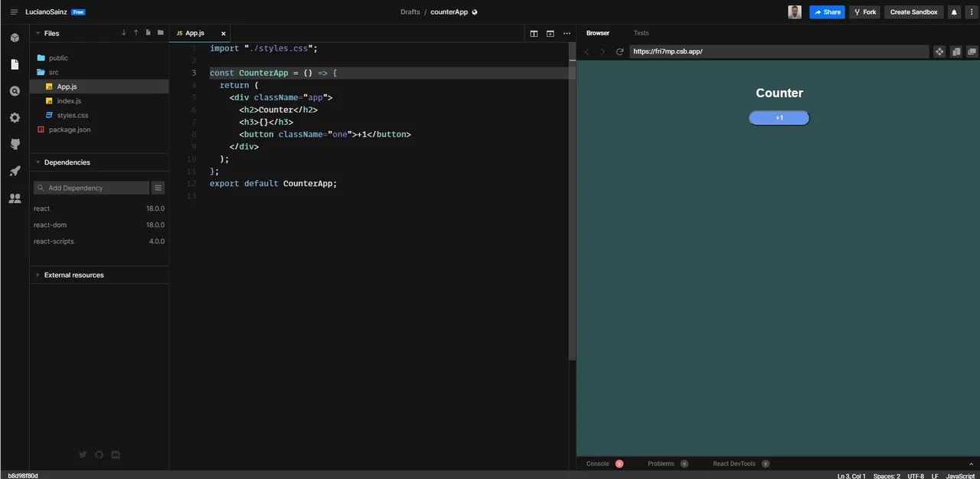The height and width of the screenshot is (479, 980).
Task: Click the Share button
Action: point(827,12)
